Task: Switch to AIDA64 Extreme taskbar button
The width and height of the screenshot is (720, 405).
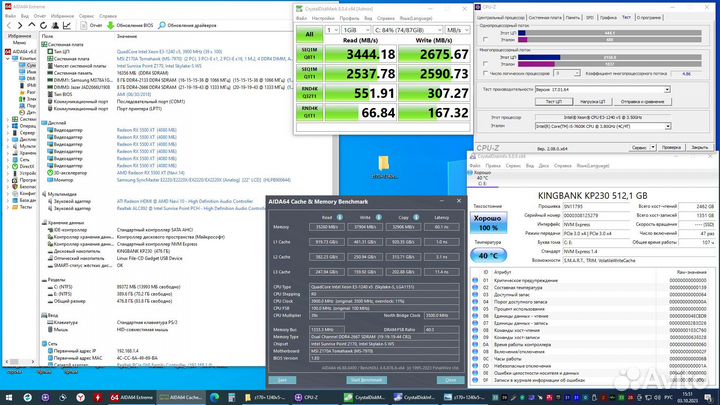Action: pyautogui.click(x=132, y=397)
